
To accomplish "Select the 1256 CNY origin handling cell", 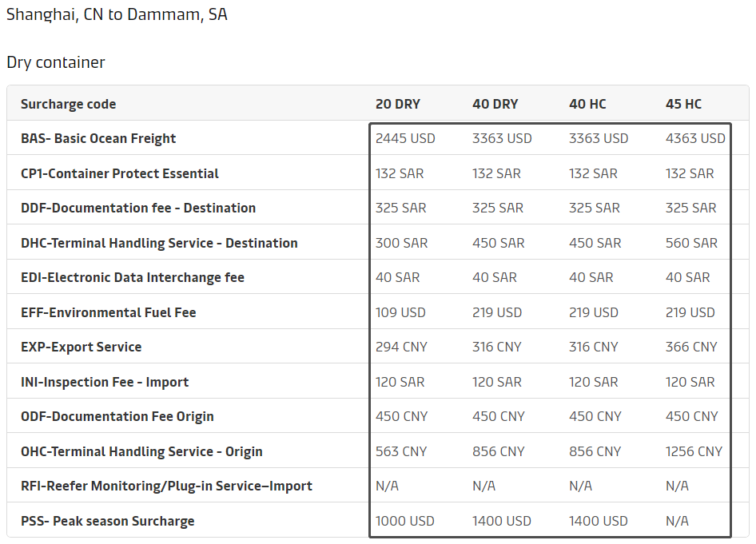I will click(x=694, y=451).
